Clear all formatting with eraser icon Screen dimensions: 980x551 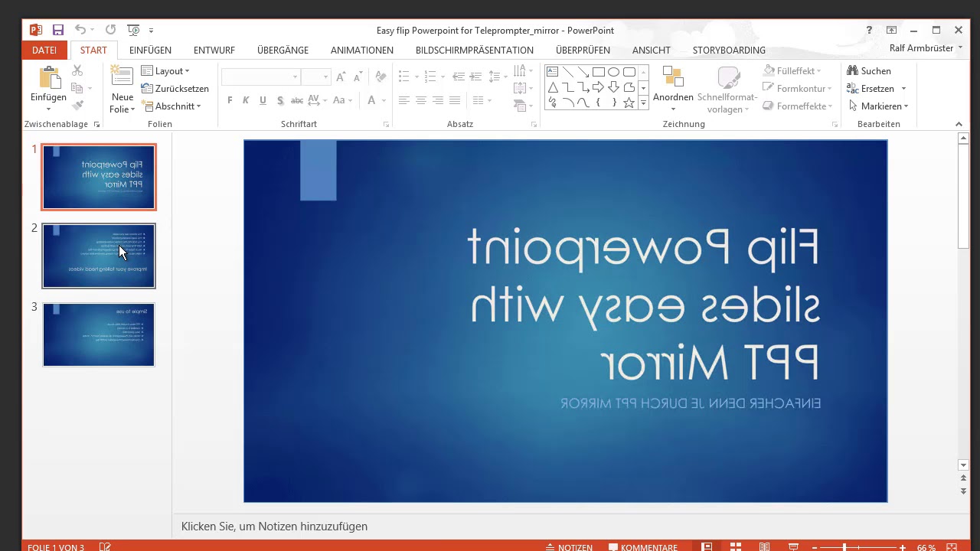click(x=381, y=77)
